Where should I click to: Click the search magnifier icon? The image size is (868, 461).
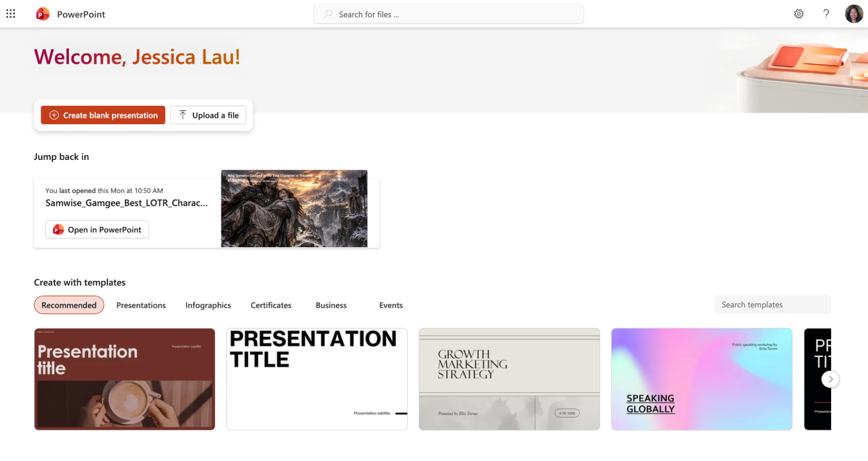[x=328, y=14]
